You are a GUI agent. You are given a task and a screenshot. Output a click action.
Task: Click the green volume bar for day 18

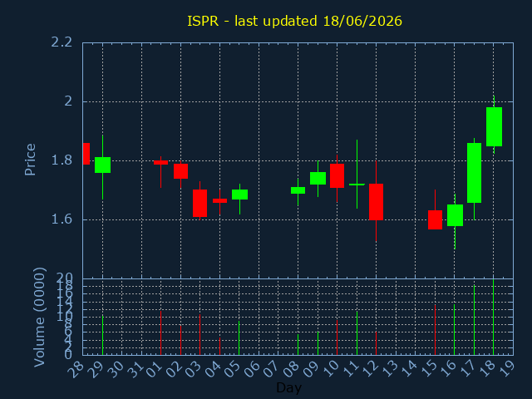pyautogui.click(x=493, y=318)
